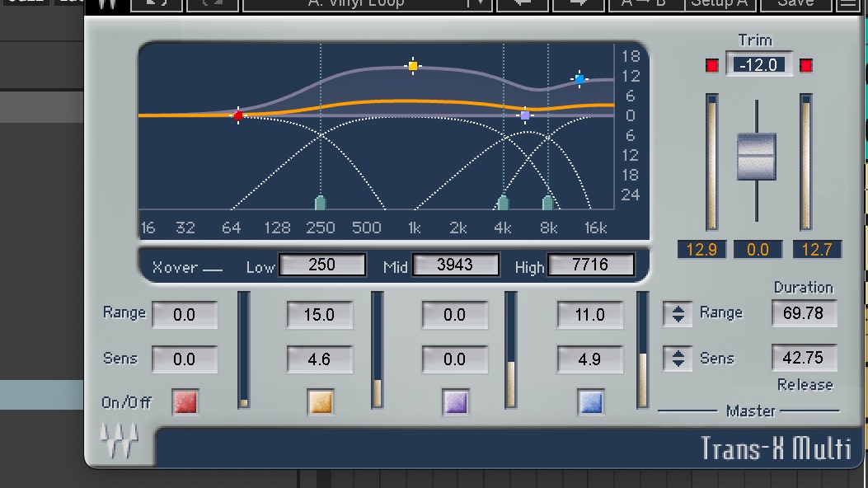Image resolution: width=868 pixels, height=488 pixels.
Task: Click the left arrow previous preset button
Action: (x=522, y=4)
